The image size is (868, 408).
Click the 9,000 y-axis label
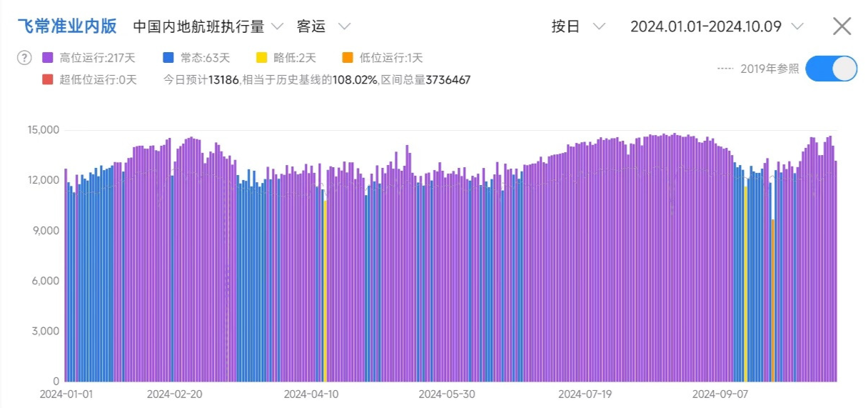point(45,231)
